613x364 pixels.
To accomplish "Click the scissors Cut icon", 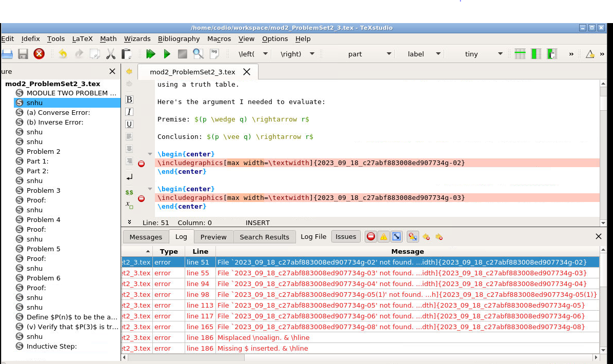I will click(x=110, y=54).
